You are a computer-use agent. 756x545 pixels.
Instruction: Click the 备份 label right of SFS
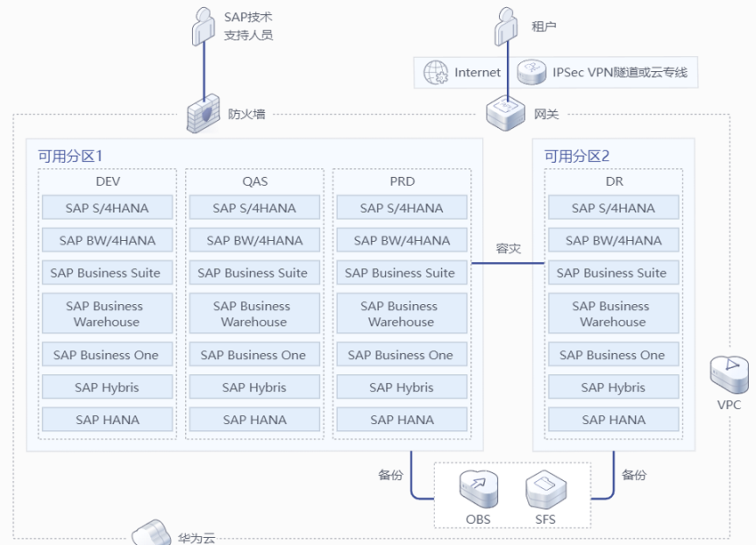pyautogui.click(x=634, y=475)
